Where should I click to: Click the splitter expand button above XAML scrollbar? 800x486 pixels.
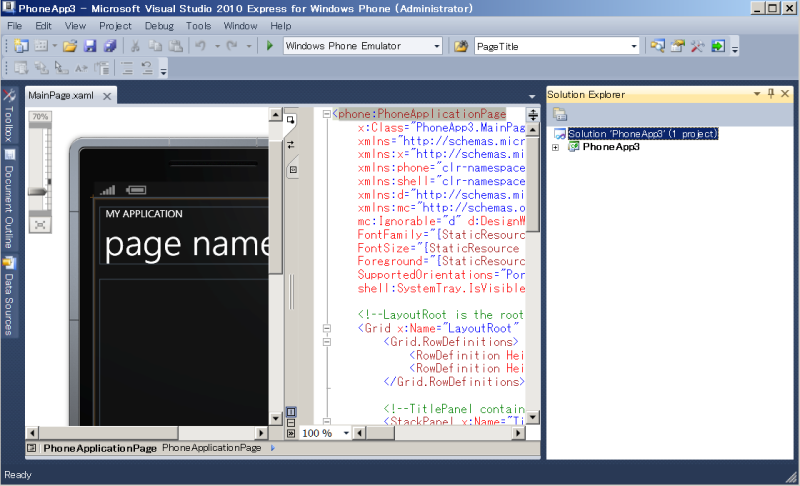tap(533, 114)
